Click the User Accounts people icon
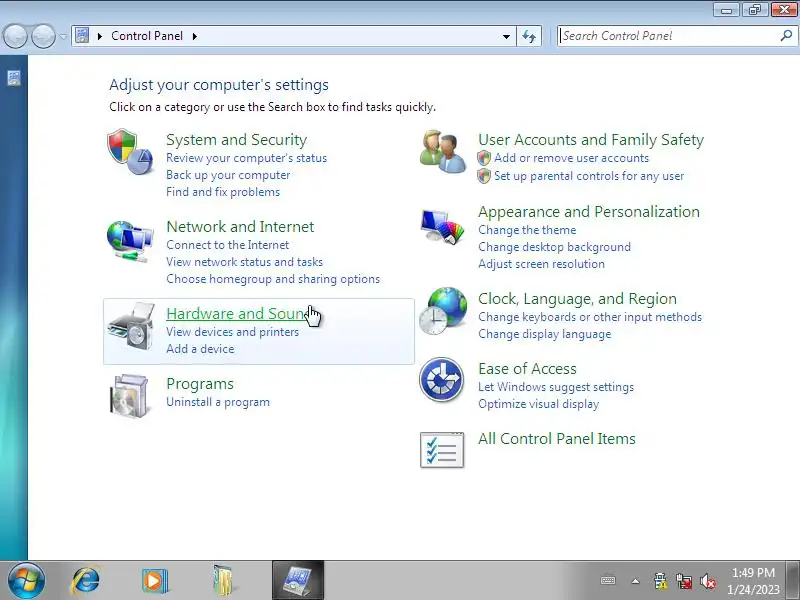The width and height of the screenshot is (800, 600). click(442, 152)
